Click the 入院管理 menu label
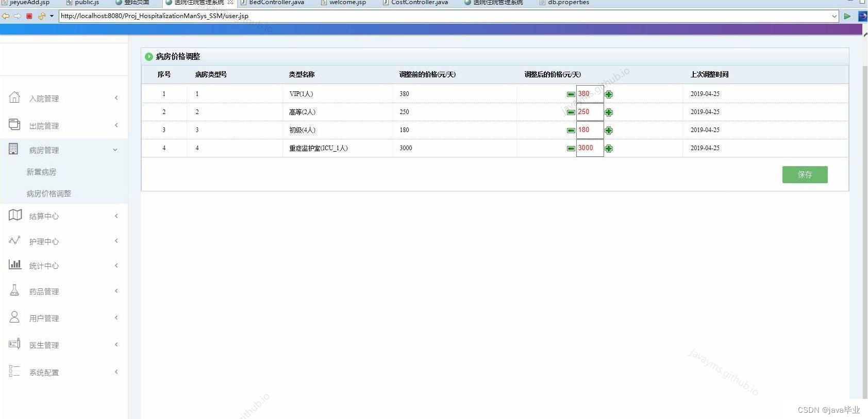The width and height of the screenshot is (868, 419). tap(44, 99)
